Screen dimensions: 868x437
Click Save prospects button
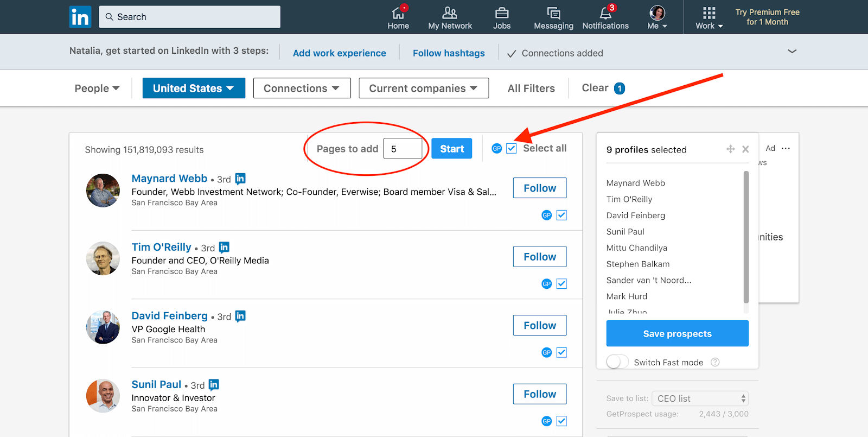677,333
